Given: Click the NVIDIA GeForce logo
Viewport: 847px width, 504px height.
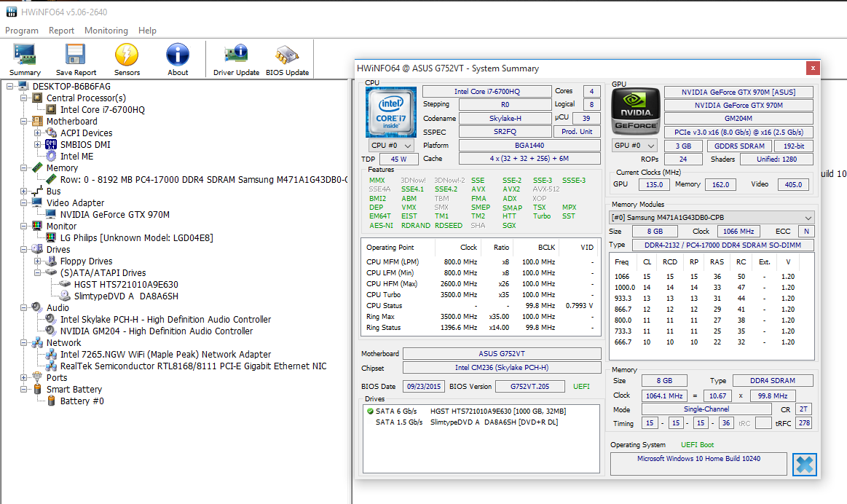Looking at the screenshot, I should click(x=635, y=112).
